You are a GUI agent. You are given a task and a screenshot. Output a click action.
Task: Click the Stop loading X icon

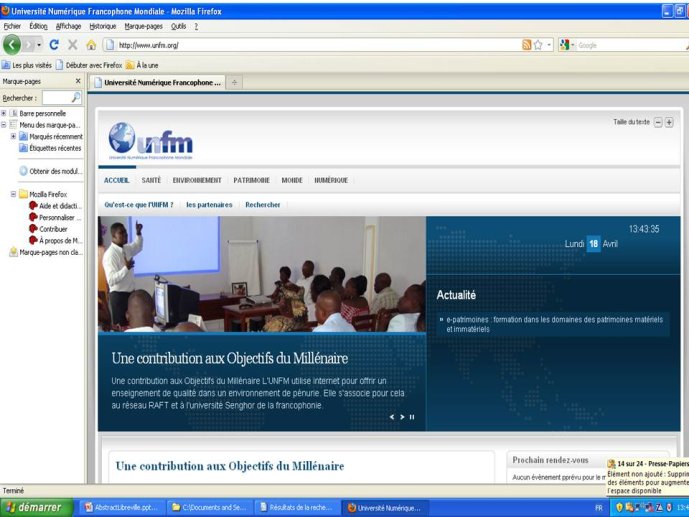coord(73,45)
